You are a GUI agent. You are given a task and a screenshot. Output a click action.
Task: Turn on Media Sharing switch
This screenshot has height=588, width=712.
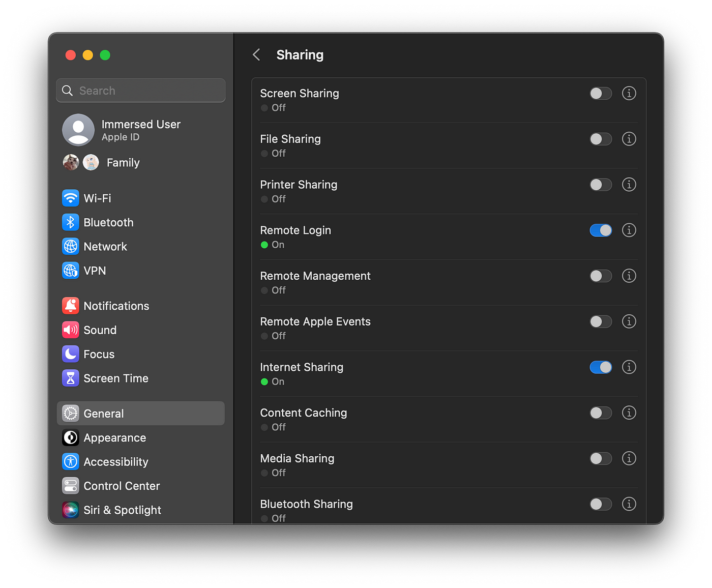coord(601,458)
